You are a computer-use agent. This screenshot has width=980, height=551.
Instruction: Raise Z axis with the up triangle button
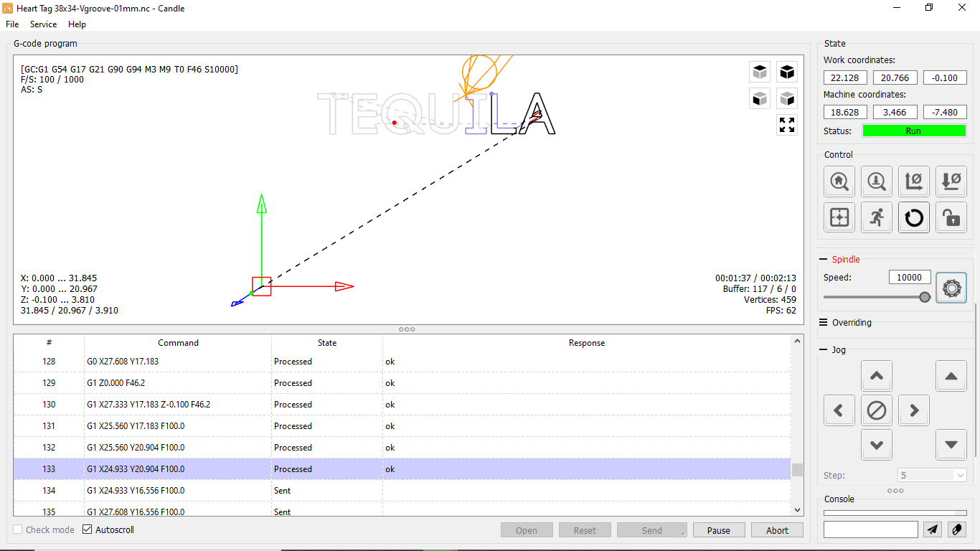click(951, 376)
